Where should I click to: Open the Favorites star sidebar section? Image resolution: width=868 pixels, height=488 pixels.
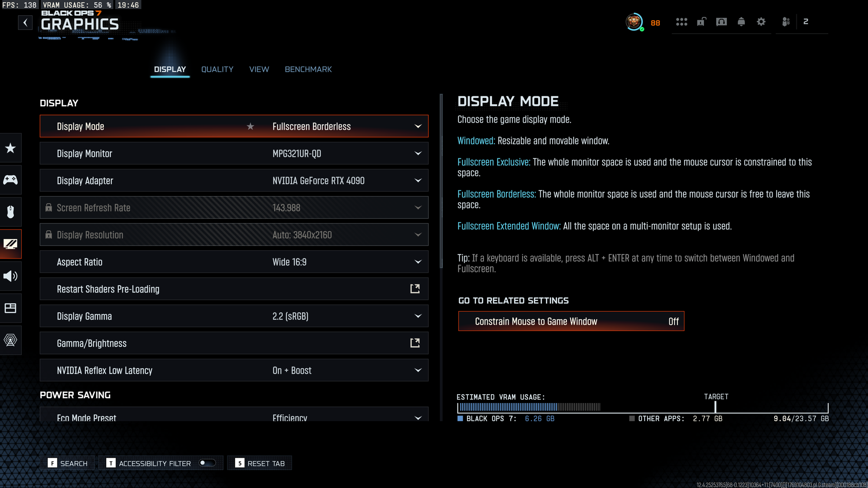[10, 148]
